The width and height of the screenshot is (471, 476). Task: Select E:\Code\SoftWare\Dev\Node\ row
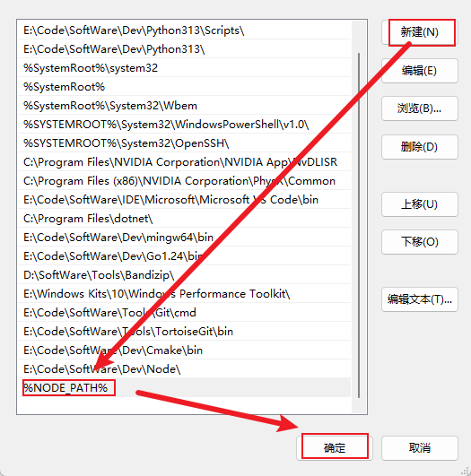click(185, 369)
